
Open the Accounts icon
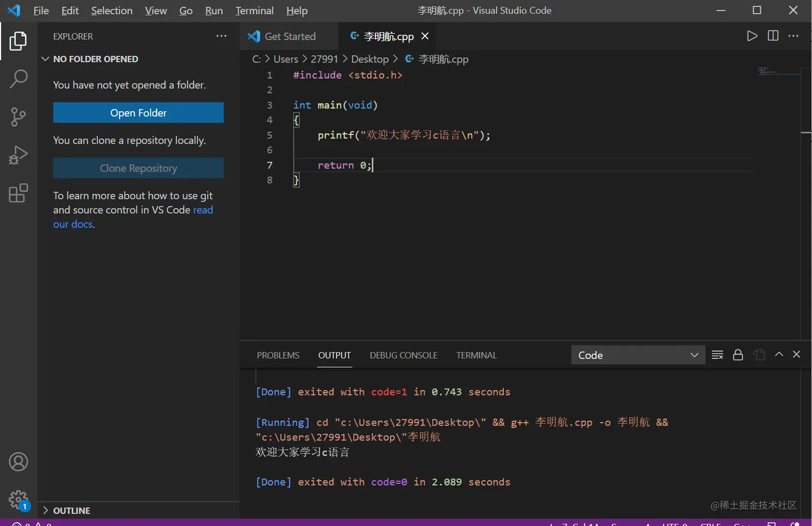(x=18, y=462)
